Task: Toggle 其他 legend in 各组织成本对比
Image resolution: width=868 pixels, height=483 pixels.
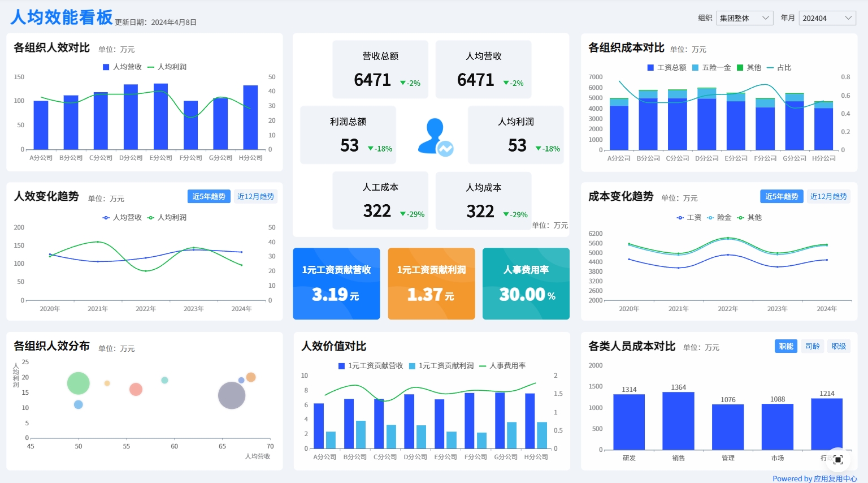Action: coord(749,67)
